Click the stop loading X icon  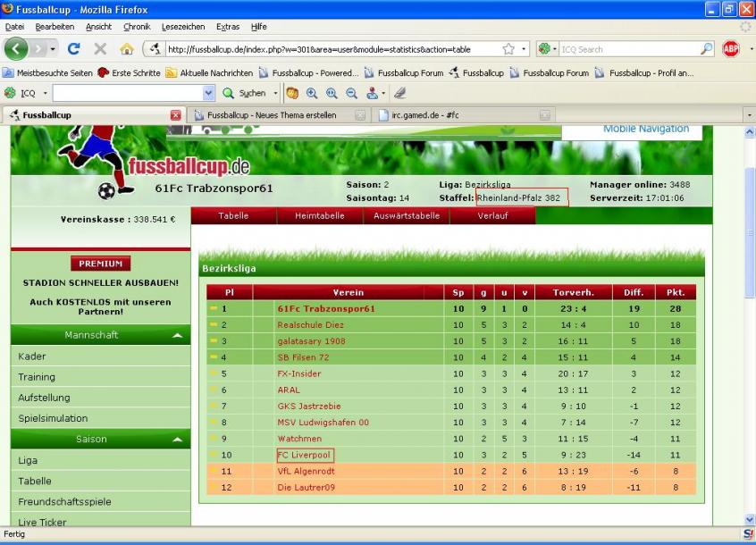click(100, 49)
